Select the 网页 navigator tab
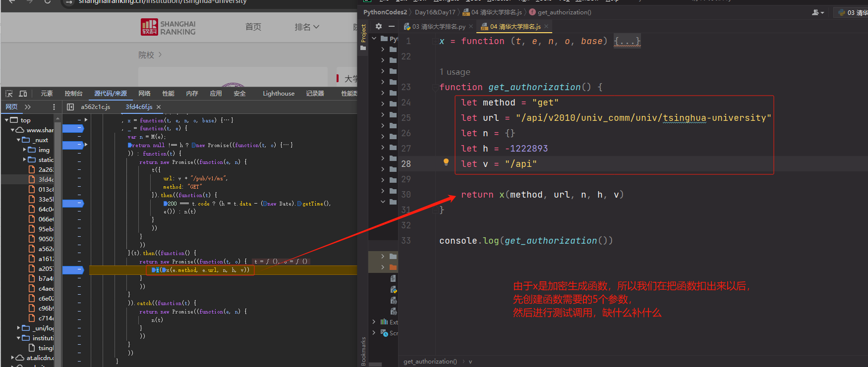This screenshot has height=367, width=868. pyautogui.click(x=11, y=107)
